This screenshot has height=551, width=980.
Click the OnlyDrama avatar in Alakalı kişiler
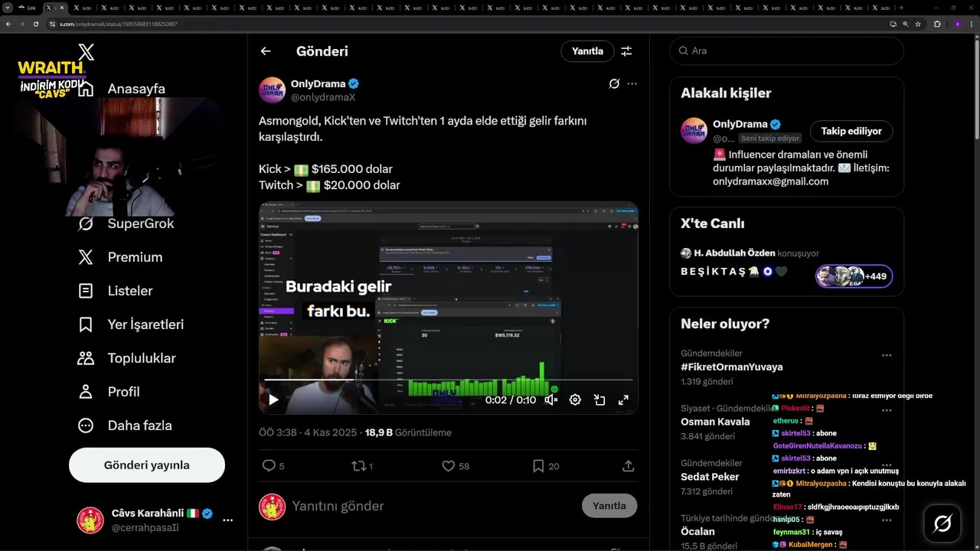[x=694, y=131]
